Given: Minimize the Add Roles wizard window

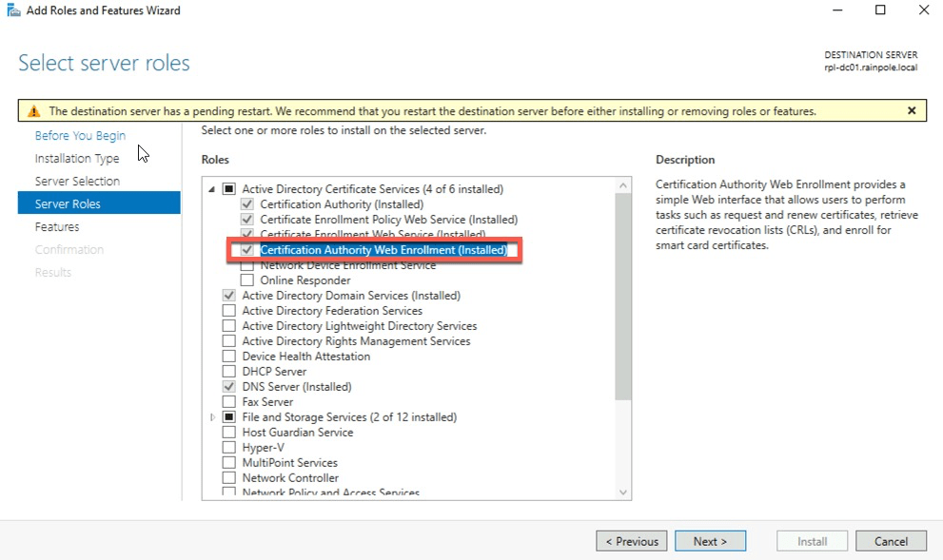Looking at the screenshot, I should click(x=836, y=10).
